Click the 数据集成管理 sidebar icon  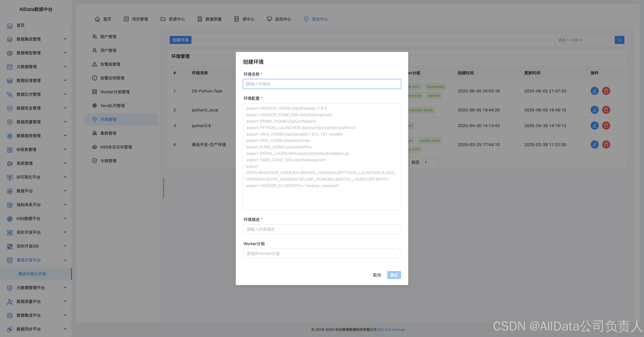tap(10, 39)
